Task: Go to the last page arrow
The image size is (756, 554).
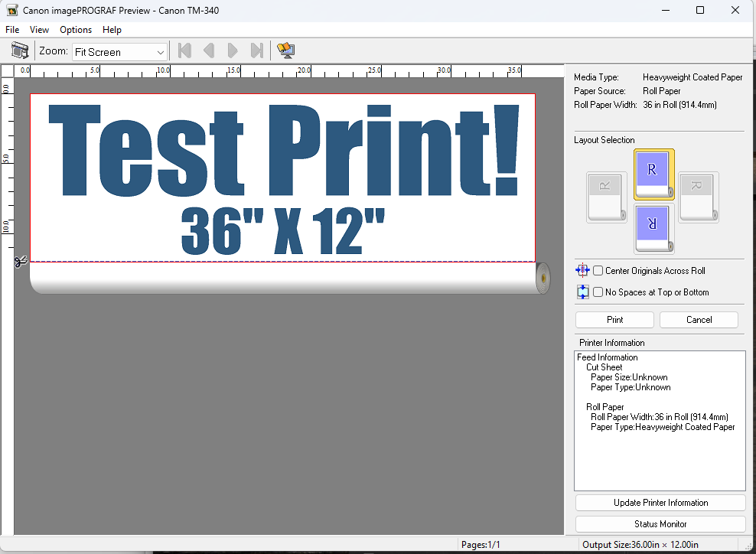Action: [x=257, y=51]
